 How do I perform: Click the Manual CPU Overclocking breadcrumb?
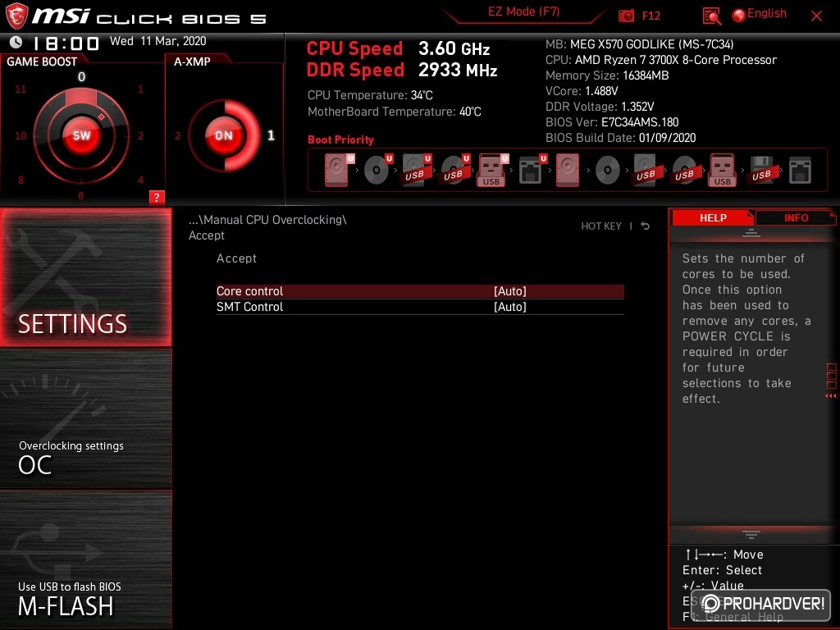coord(267,220)
